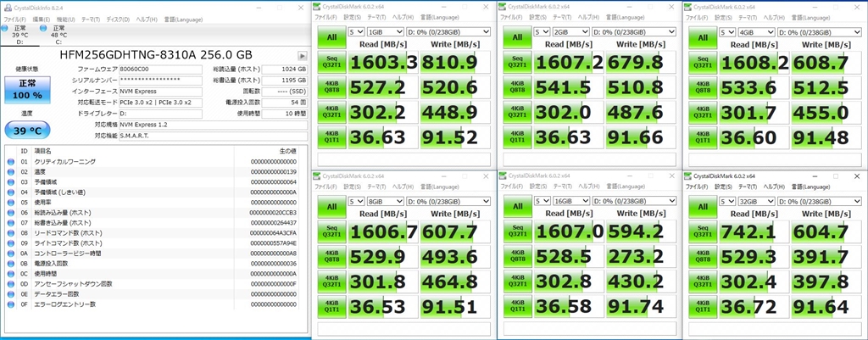868x340 pixels.
Task: Click the blue status icon for クリティカルワーニング row
Action: click(x=11, y=162)
